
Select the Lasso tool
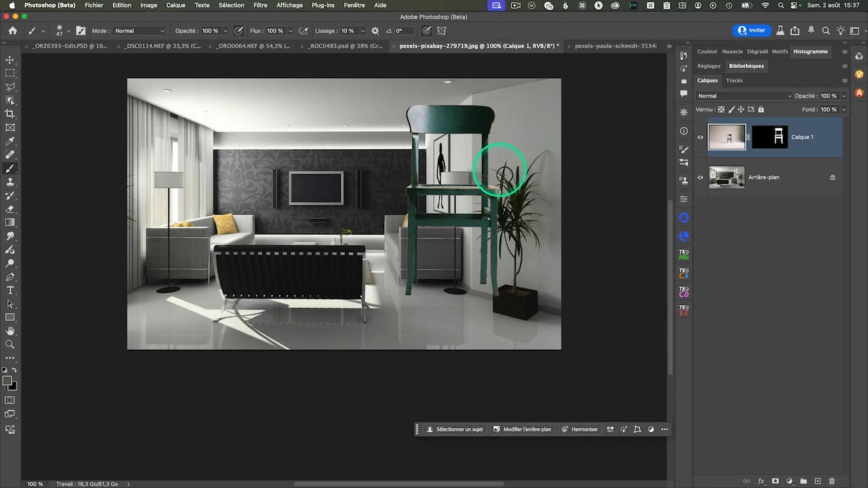pyautogui.click(x=10, y=87)
